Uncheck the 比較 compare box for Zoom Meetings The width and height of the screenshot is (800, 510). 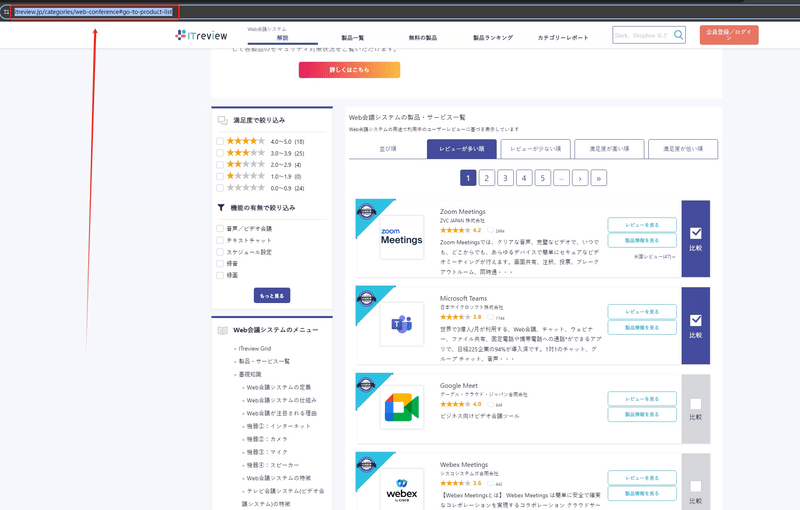(695, 233)
